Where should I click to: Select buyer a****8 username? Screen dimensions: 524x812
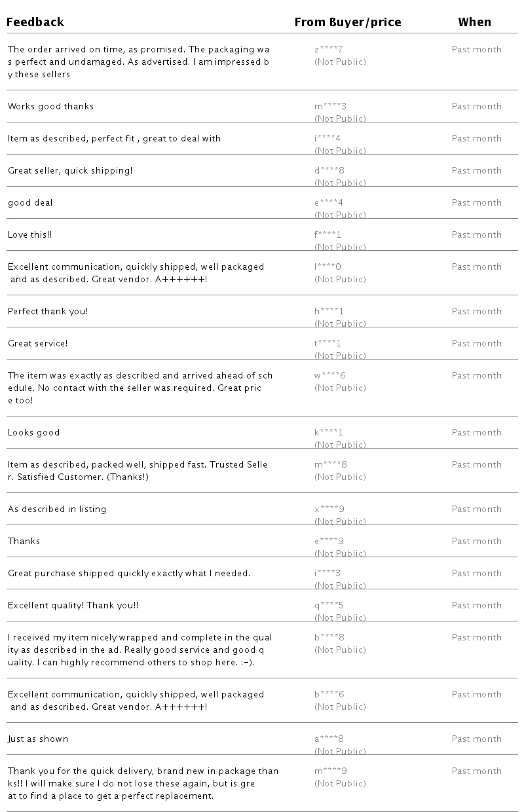click(329, 739)
